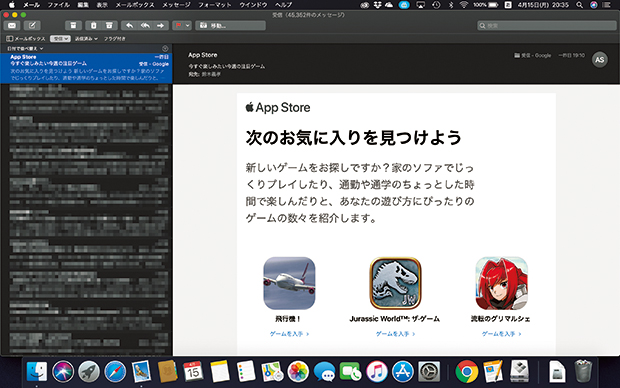This screenshot has width=620, height=388.
Task: Click the filter circle icon in message list
Action: point(165,48)
